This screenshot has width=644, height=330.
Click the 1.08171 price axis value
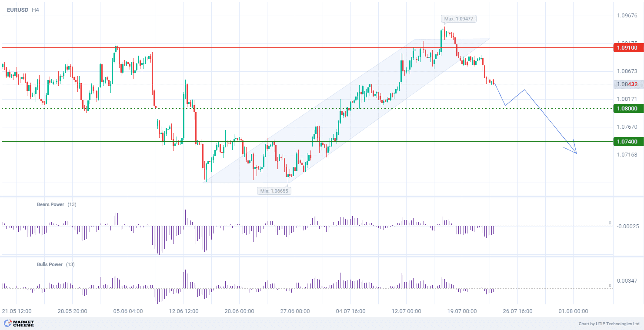pos(627,99)
